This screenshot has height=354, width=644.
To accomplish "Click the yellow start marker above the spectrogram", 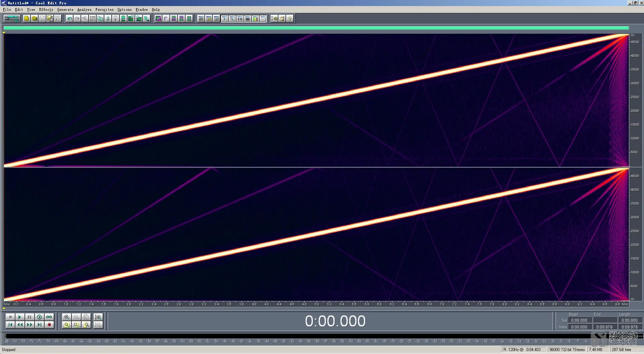I will (4, 33).
